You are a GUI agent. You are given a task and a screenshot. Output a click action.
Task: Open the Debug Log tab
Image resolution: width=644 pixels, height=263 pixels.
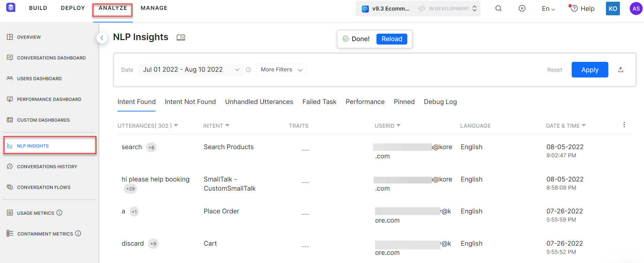click(x=440, y=102)
